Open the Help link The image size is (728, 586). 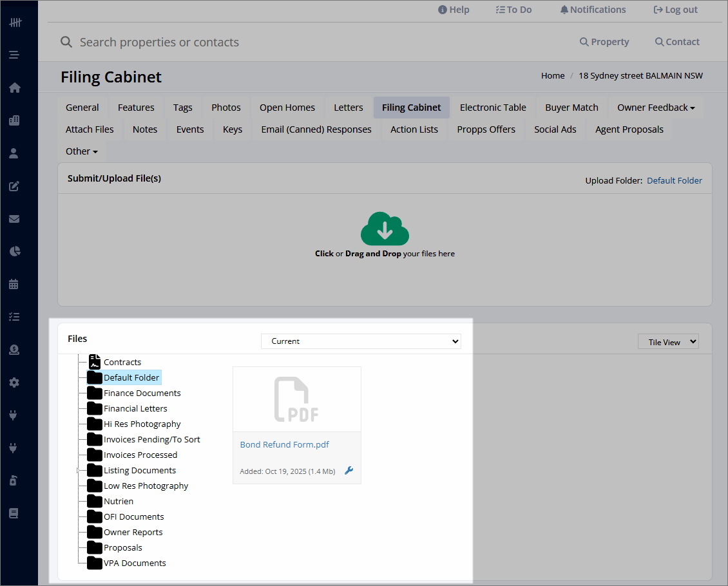[x=454, y=10]
